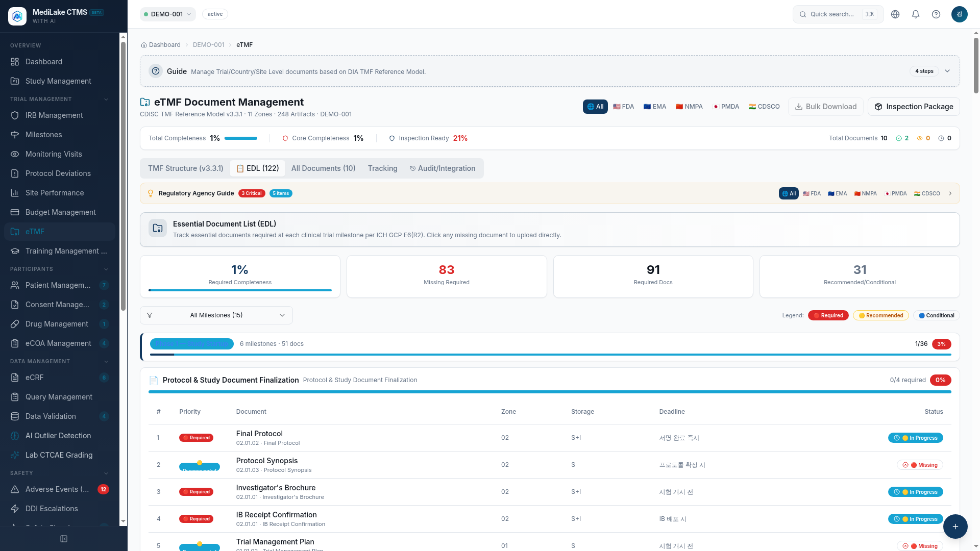Open Site Performance in sidebar
The height and width of the screenshot is (551, 980).
pyautogui.click(x=60, y=193)
